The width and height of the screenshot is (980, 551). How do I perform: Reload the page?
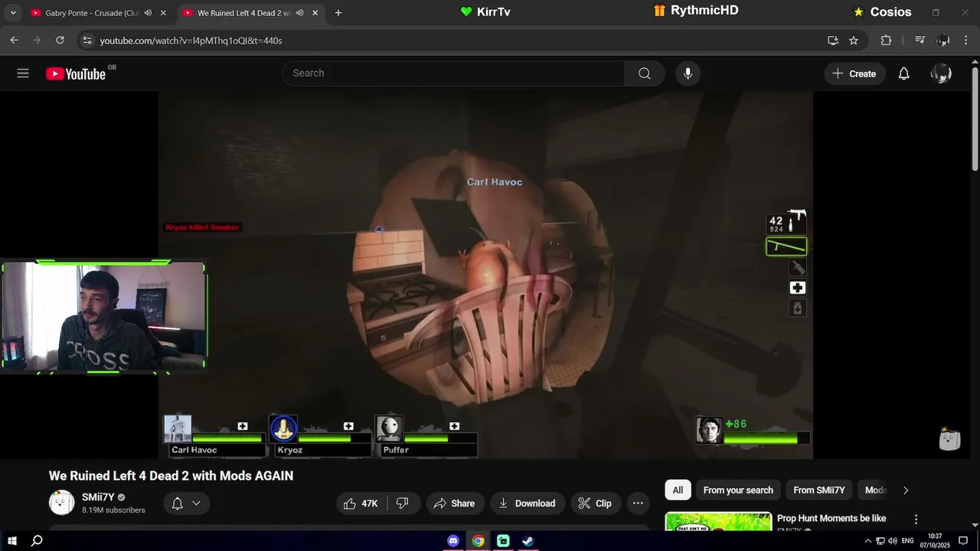pos(60,41)
